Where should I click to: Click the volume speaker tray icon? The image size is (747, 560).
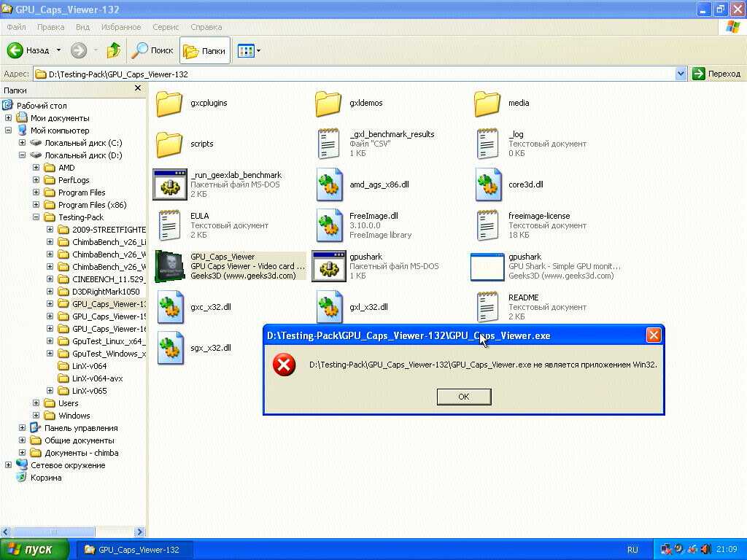pyautogui.click(x=706, y=549)
